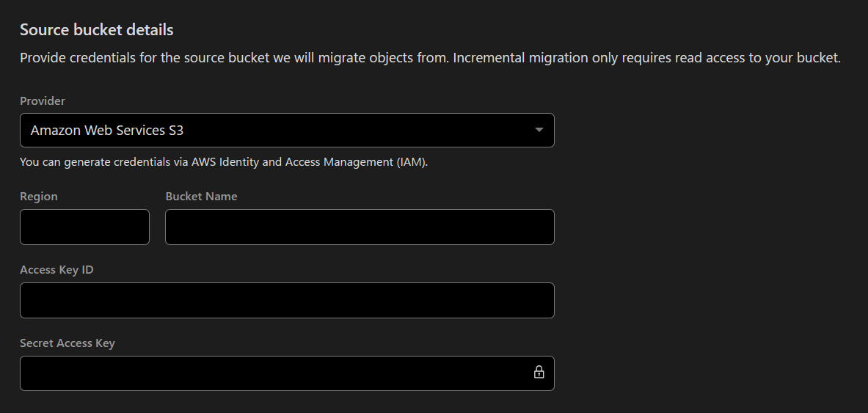This screenshot has width=868, height=413.
Task: Expand the Provider dropdown arrow
Action: coord(539,130)
